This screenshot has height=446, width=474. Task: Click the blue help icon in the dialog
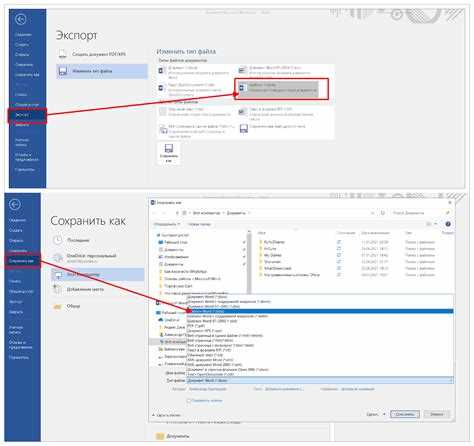tap(448, 224)
